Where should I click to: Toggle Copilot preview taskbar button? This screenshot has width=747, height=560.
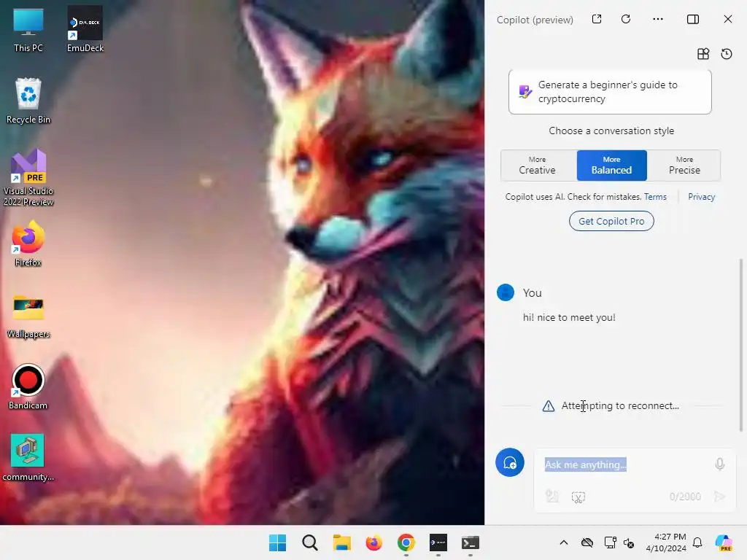click(x=724, y=542)
